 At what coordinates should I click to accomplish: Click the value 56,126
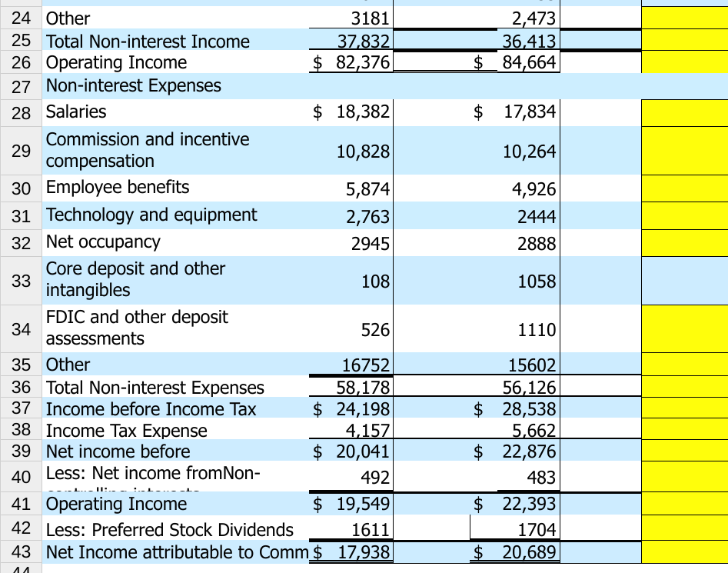530,388
